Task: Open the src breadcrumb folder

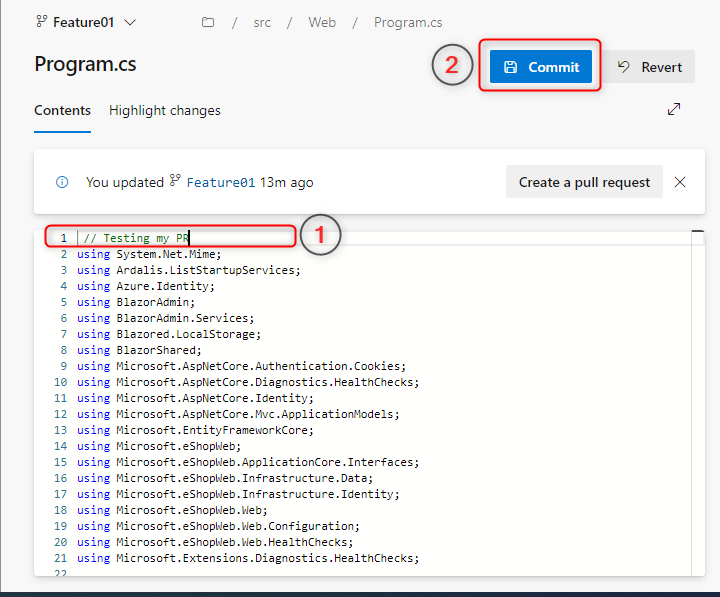Action: (262, 23)
